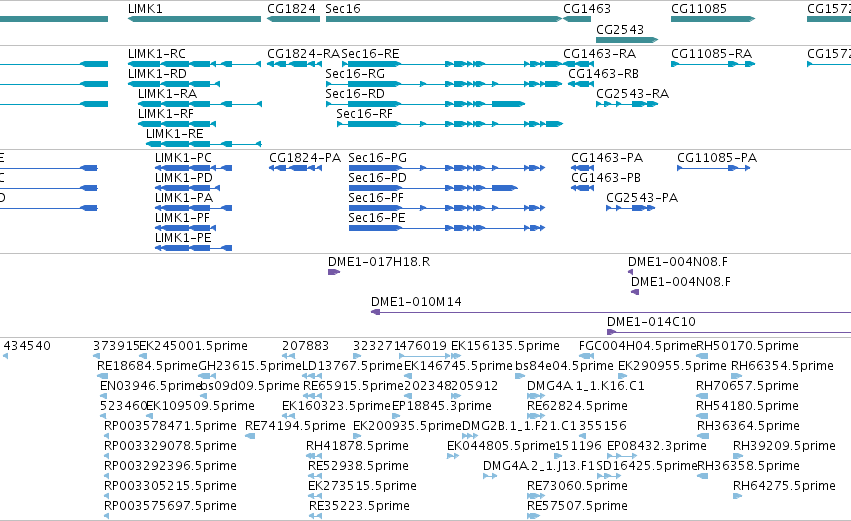
Task: Click EST RH41878.5prime label
Action: click(x=357, y=447)
